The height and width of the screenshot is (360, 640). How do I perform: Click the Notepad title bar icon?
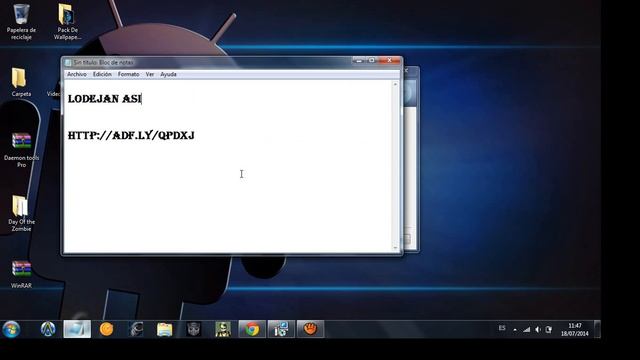(68, 62)
